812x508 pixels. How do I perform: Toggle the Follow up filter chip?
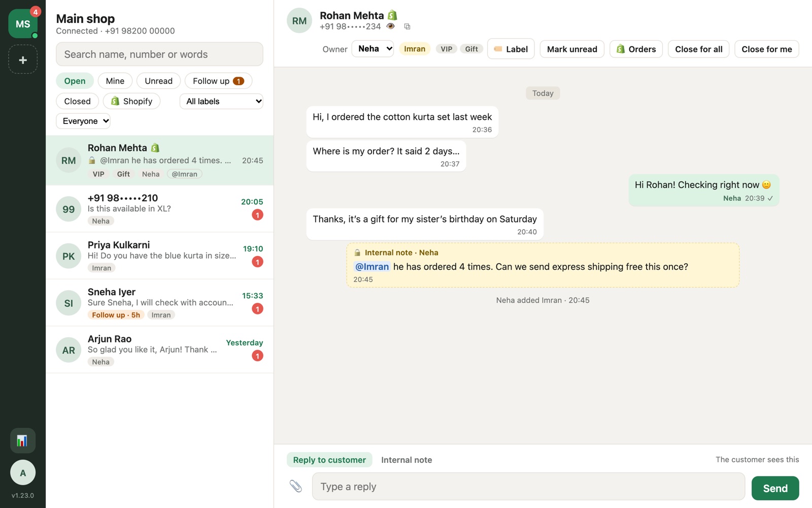click(218, 81)
